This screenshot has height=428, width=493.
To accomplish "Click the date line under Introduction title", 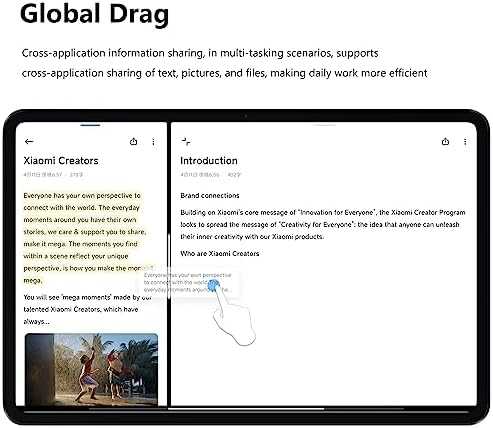I will point(210,174).
